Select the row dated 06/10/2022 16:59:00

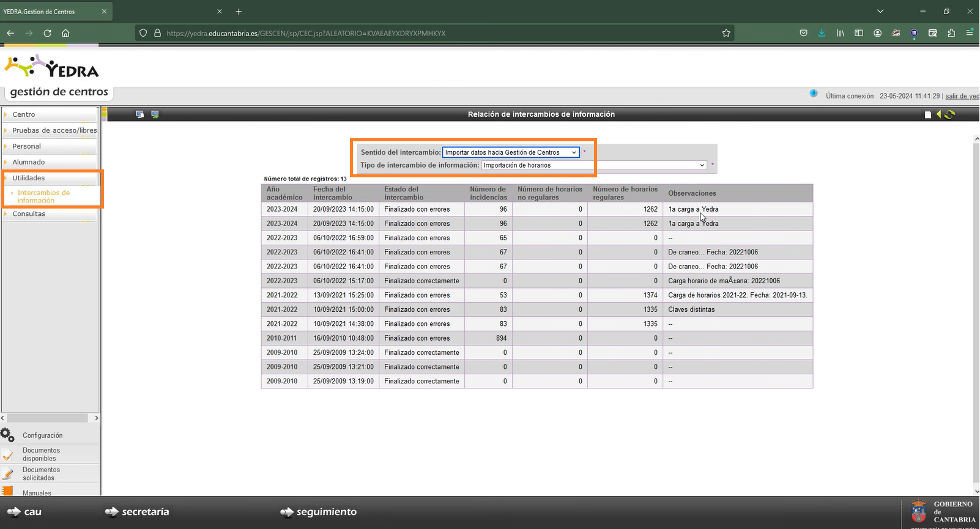pos(537,238)
